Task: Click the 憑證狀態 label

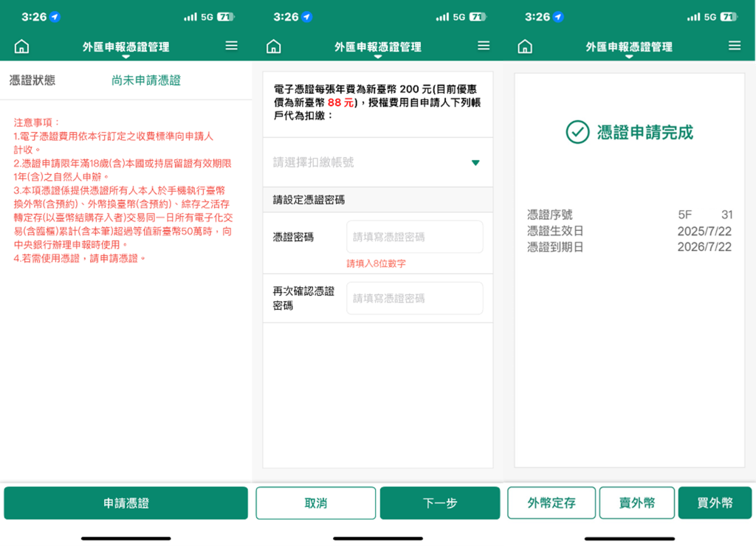Action: 32,80
